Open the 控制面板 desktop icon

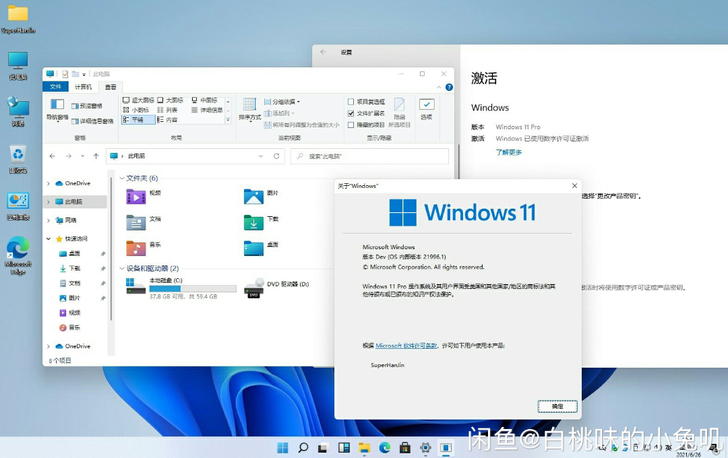pos(18,206)
